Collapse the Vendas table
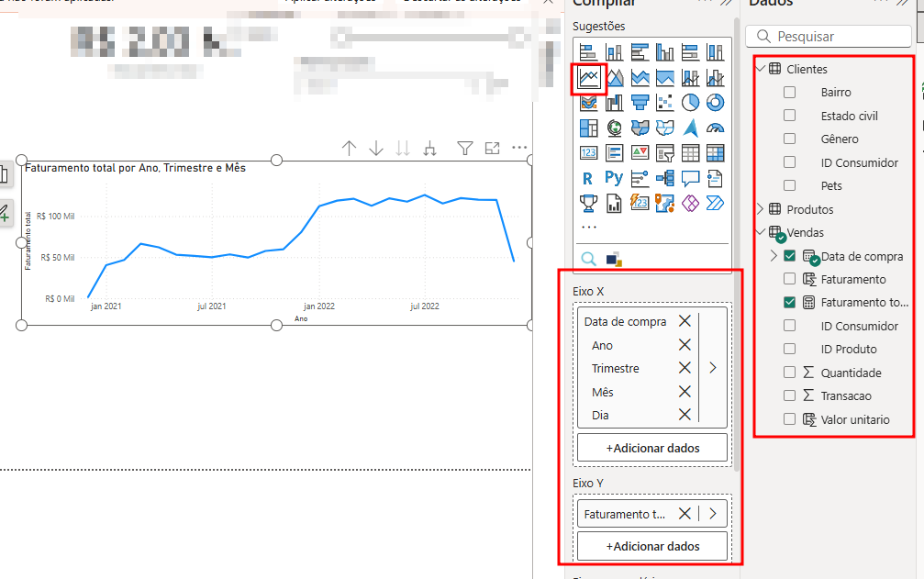924x579 pixels. coord(760,232)
